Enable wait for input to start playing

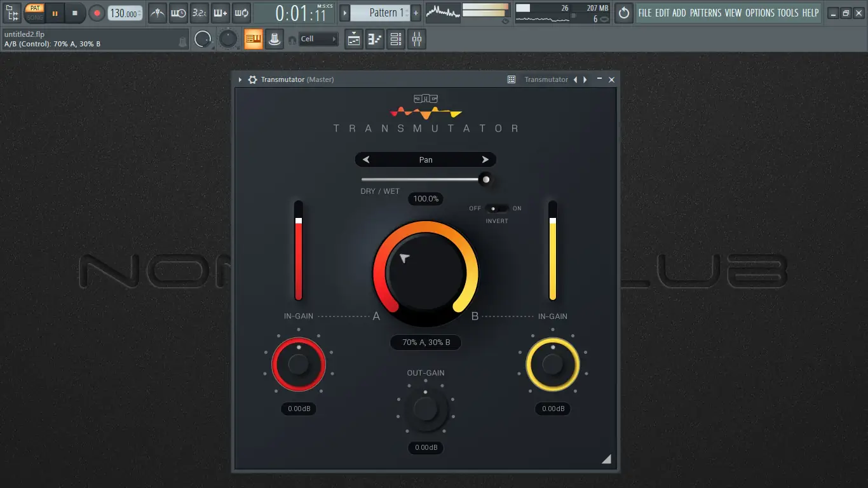[179, 13]
